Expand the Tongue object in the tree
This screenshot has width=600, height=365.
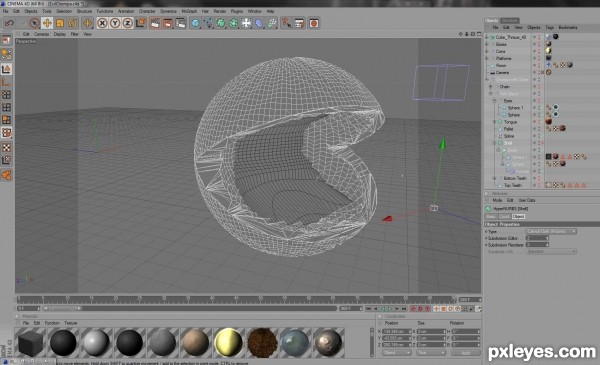click(494, 122)
